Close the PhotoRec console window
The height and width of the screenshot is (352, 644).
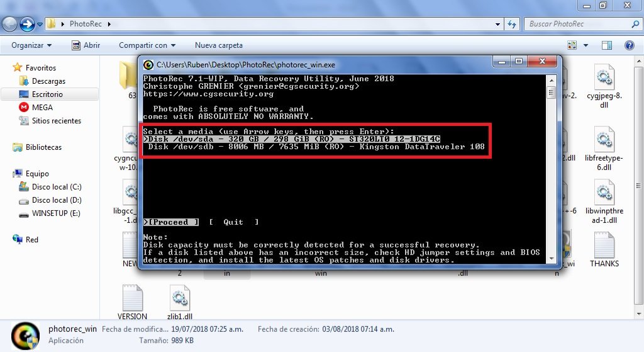pos(542,62)
